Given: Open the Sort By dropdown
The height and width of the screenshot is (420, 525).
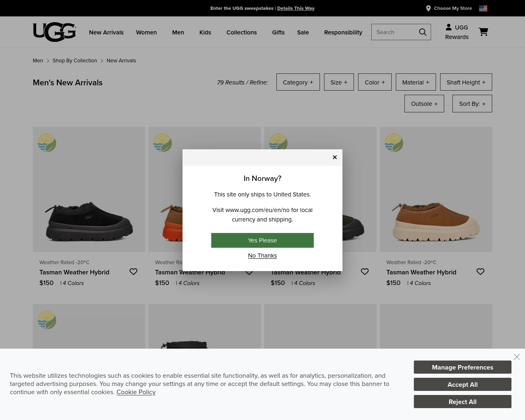Looking at the screenshot, I should tap(472, 104).
